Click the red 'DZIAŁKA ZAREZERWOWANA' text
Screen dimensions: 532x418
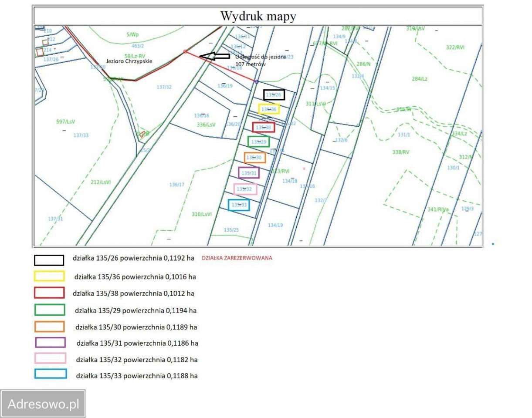[237, 258]
